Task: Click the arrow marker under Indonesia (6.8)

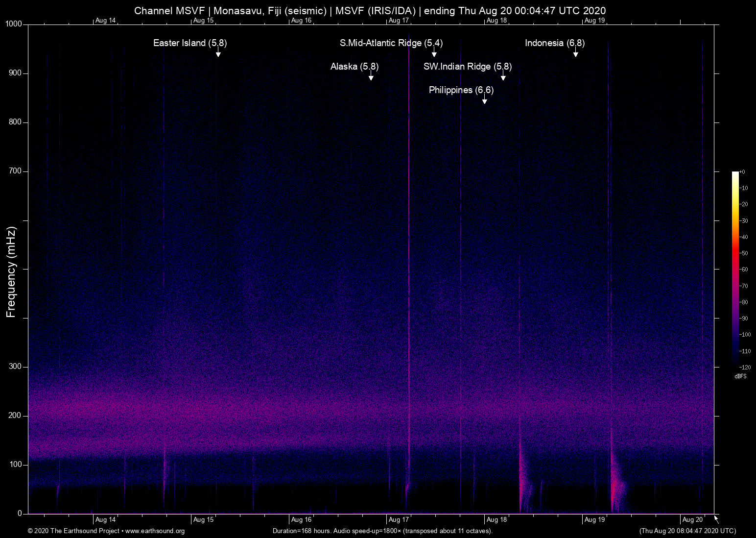Action: [576, 53]
